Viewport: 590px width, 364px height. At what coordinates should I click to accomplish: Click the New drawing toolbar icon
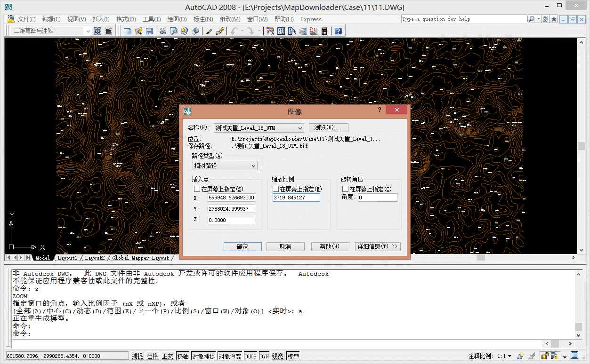pos(128,31)
